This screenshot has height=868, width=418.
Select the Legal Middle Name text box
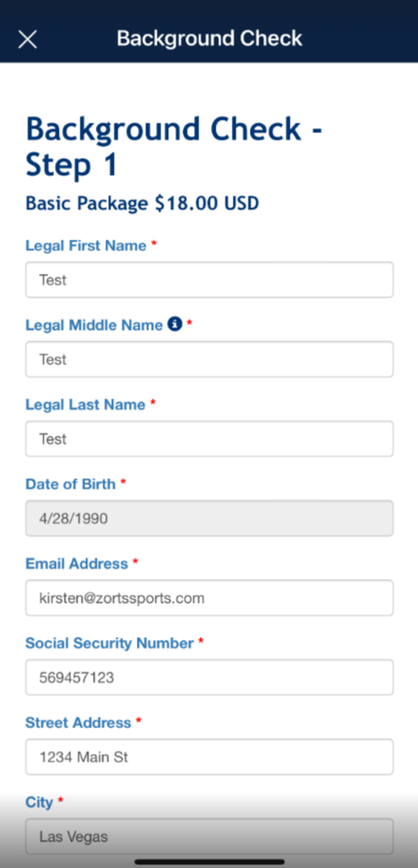[210, 359]
